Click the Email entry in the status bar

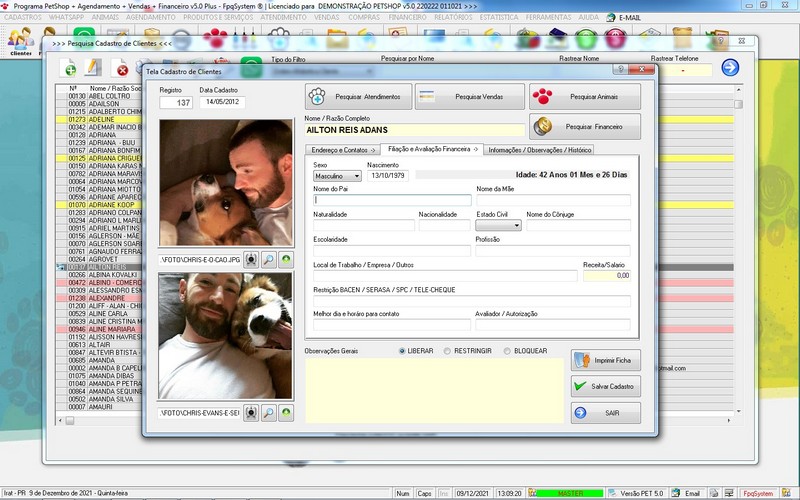tap(687, 493)
